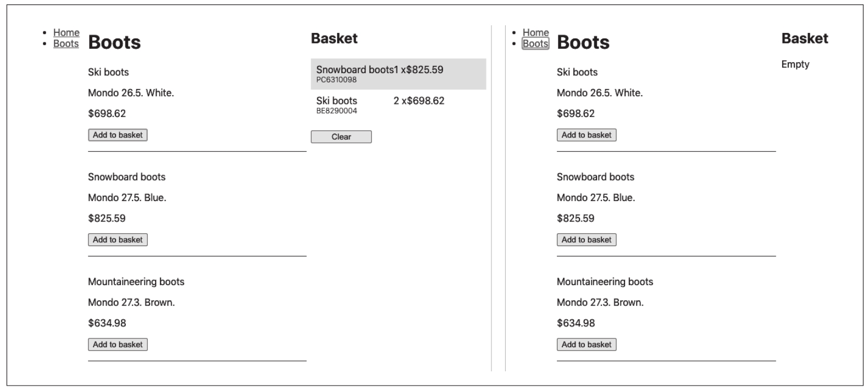Click the PC6310098 product code in basket

click(336, 80)
